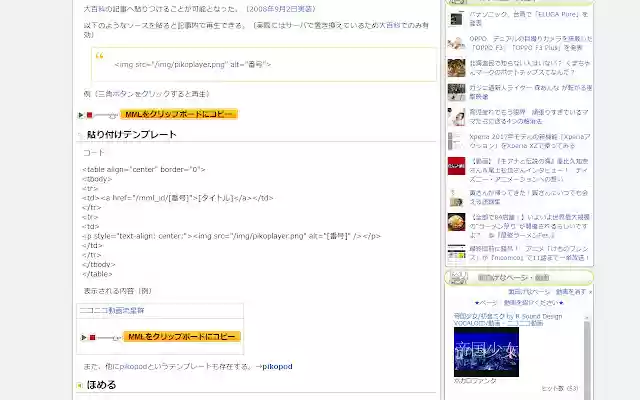Open the potato chips news thumbnail

[456, 68]
